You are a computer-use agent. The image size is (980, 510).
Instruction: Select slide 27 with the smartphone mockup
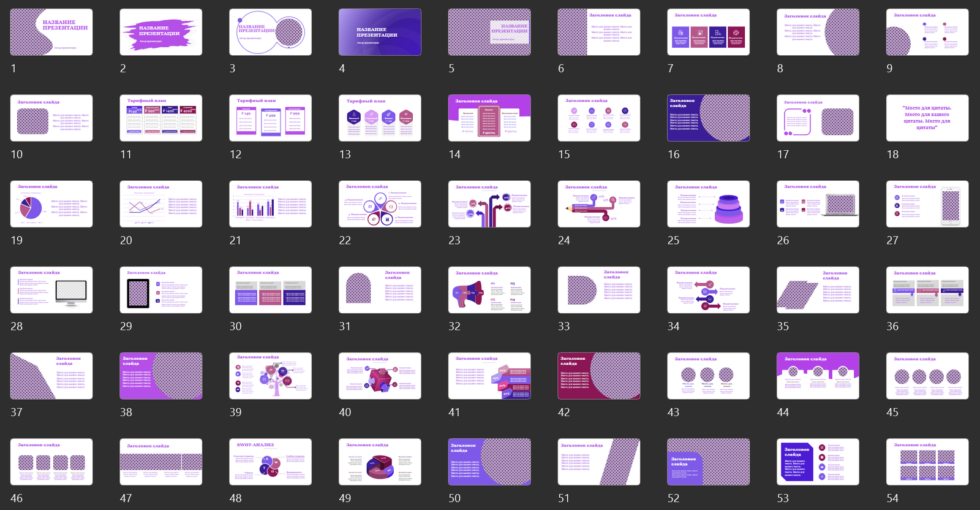point(927,204)
